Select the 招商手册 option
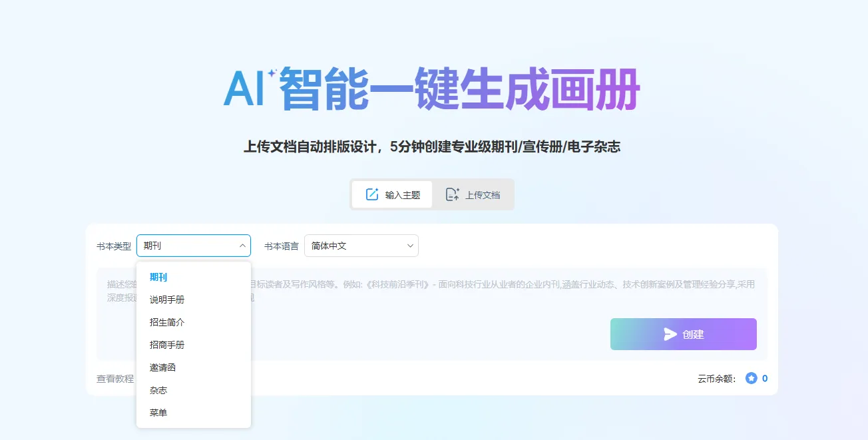 [x=167, y=345]
